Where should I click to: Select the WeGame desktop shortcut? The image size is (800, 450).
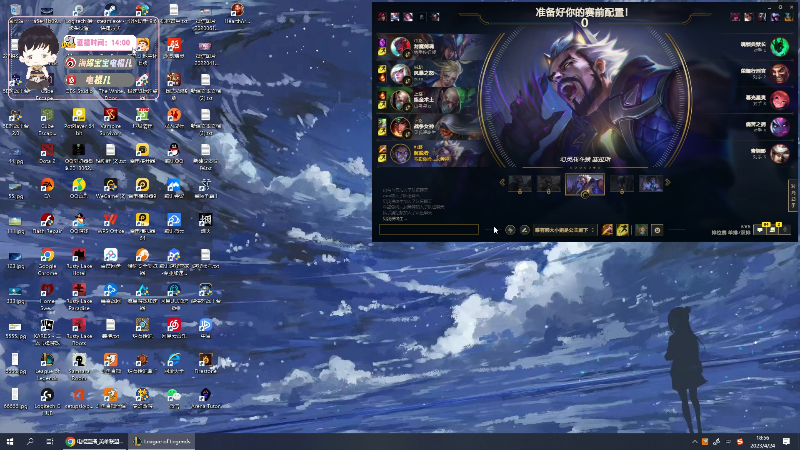(110, 188)
